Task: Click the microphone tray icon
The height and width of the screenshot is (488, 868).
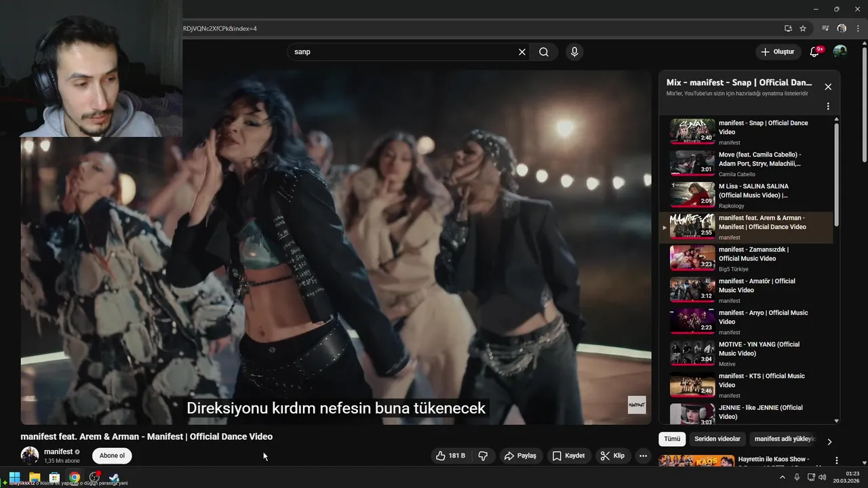Action: click(797, 477)
